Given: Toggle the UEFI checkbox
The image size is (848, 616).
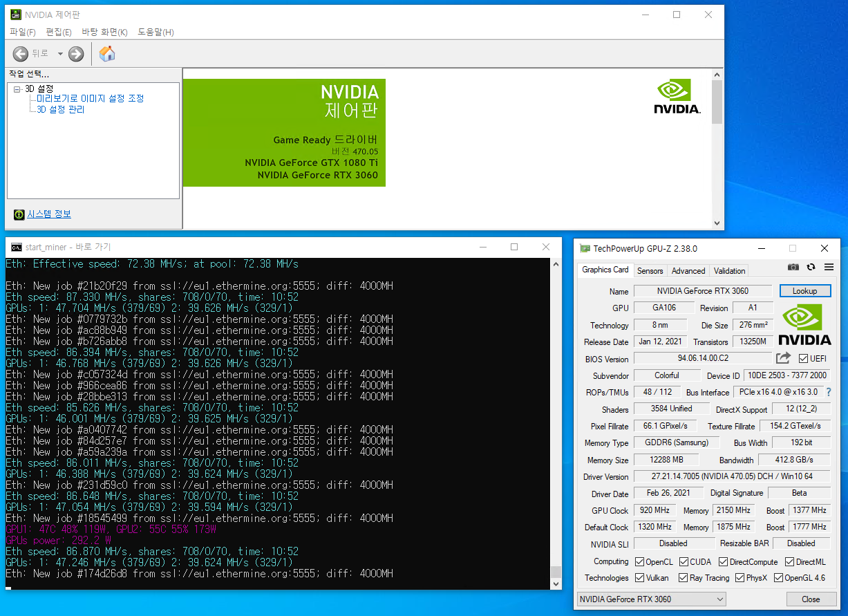Looking at the screenshot, I should (x=803, y=359).
